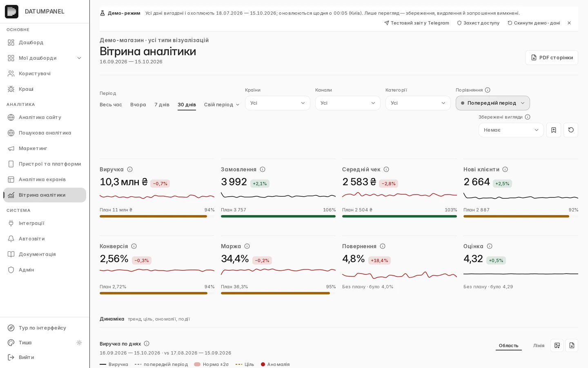Open Свій період custom range picker
Viewport: 588px width, 368px height.
[222, 105]
